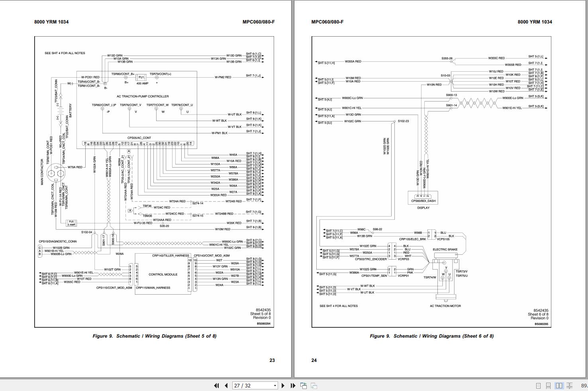This screenshot has width=588, height=391.
Task: Click the zoom percentage value
Action: coord(584,385)
